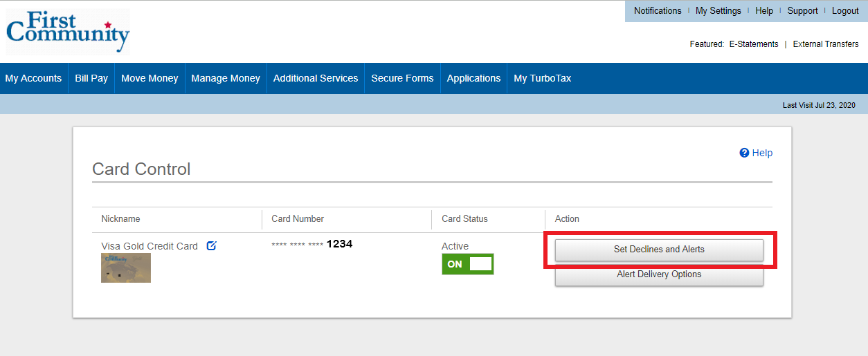Select the Visa Gold Credit Card nickname text
Image resolution: width=868 pixels, height=356 pixels.
coord(150,246)
